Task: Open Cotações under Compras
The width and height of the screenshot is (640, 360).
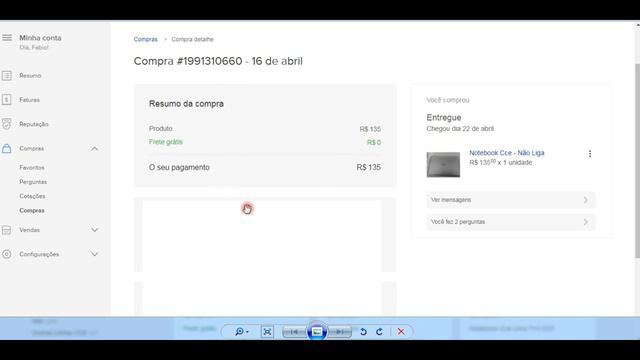Action: (32, 196)
